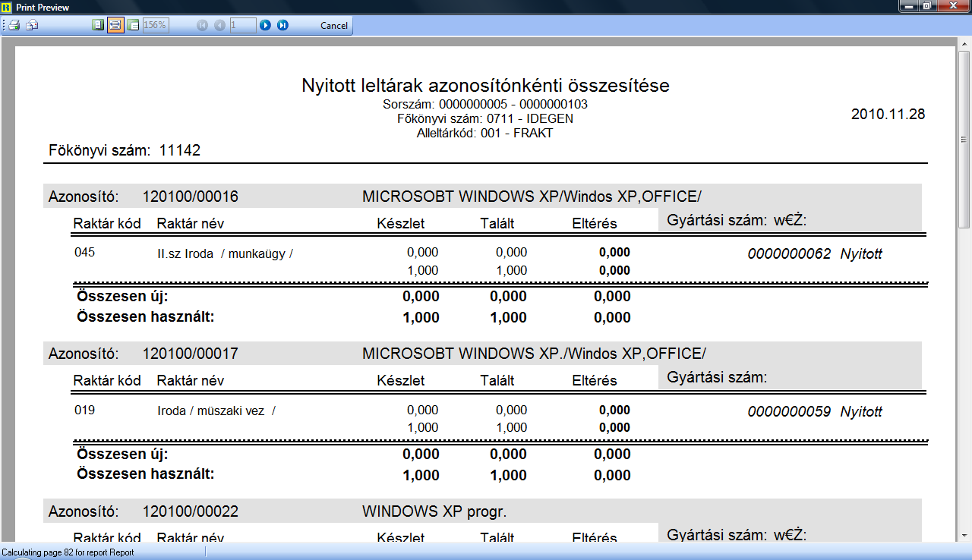
Task: Click Gyártási szám label under 120100/00017
Action: point(718,377)
